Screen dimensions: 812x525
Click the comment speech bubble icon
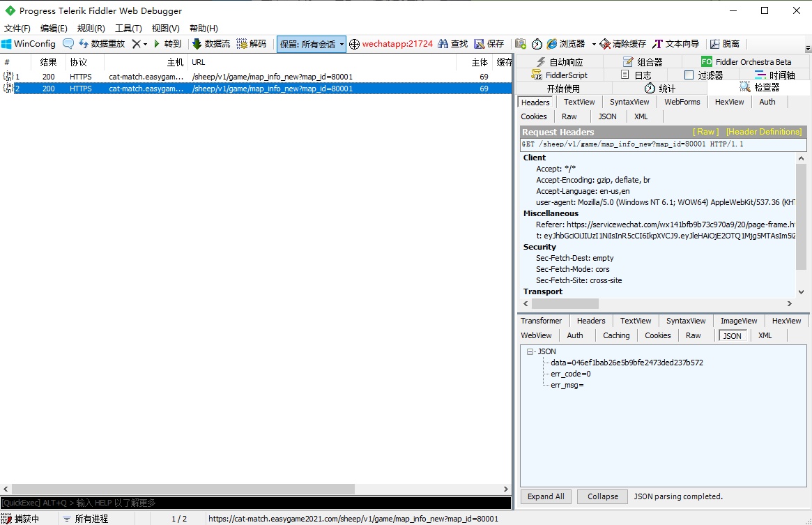point(68,44)
